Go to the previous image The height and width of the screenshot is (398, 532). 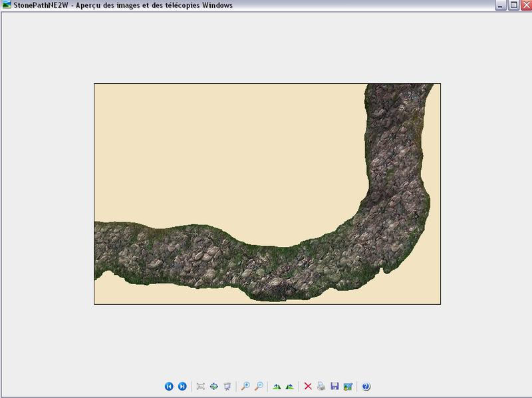pyautogui.click(x=169, y=386)
